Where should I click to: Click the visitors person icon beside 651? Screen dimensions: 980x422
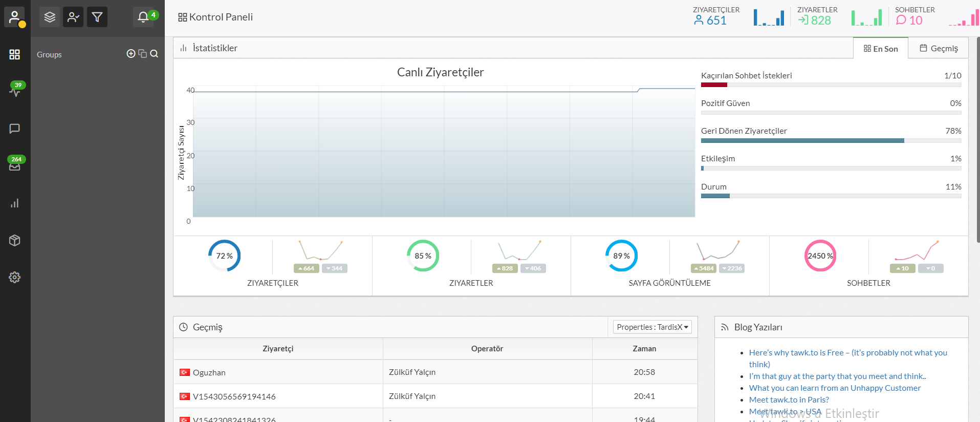coord(699,20)
